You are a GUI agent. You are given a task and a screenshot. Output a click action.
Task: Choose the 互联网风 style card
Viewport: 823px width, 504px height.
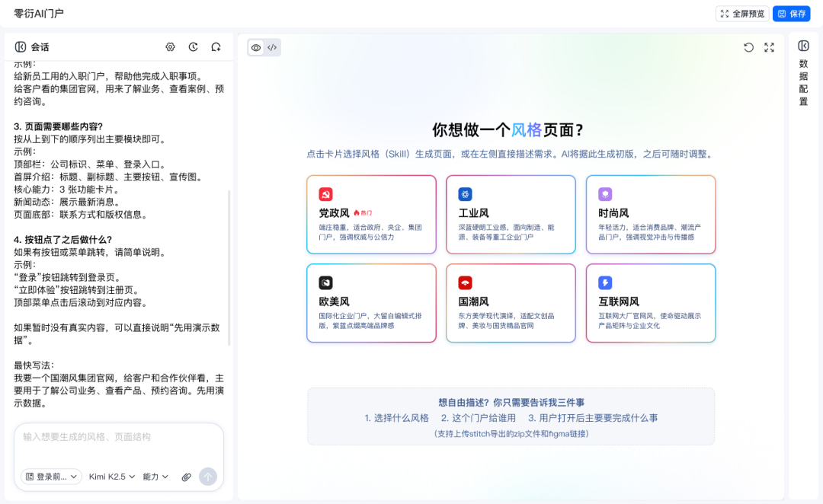pos(651,303)
